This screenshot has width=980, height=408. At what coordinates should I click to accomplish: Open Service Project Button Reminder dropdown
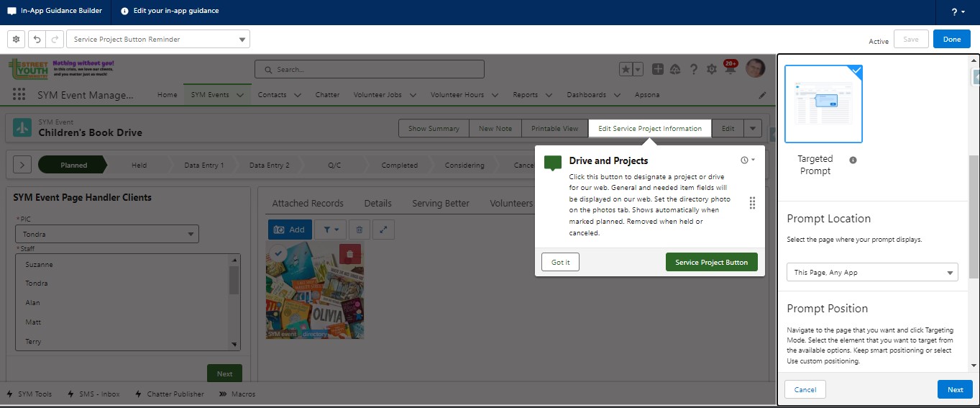(158, 39)
